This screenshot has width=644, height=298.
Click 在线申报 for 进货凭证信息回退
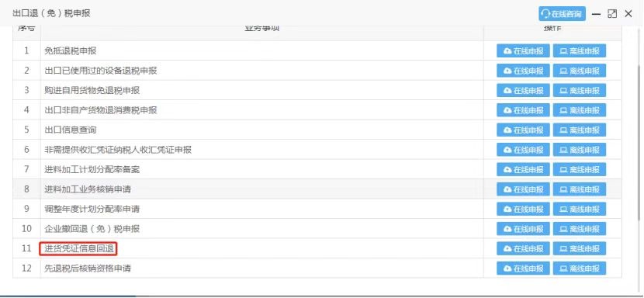coord(523,248)
